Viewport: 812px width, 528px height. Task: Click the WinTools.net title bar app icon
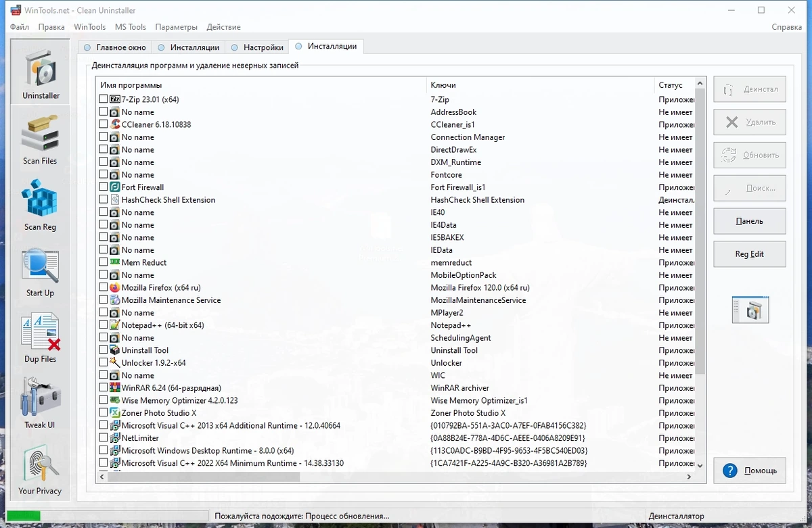(x=16, y=10)
